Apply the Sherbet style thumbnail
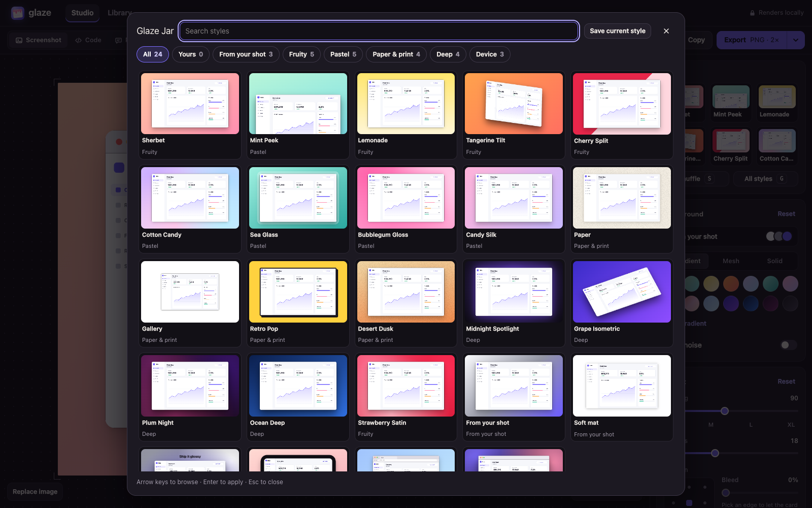Screen dimensions: 812x508 pos(190,104)
